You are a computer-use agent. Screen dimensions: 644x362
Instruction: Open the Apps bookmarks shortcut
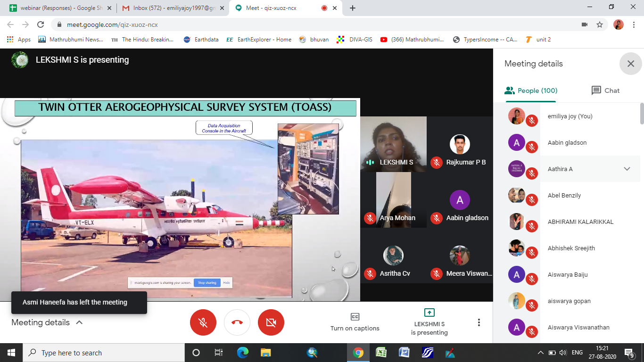[19, 40]
